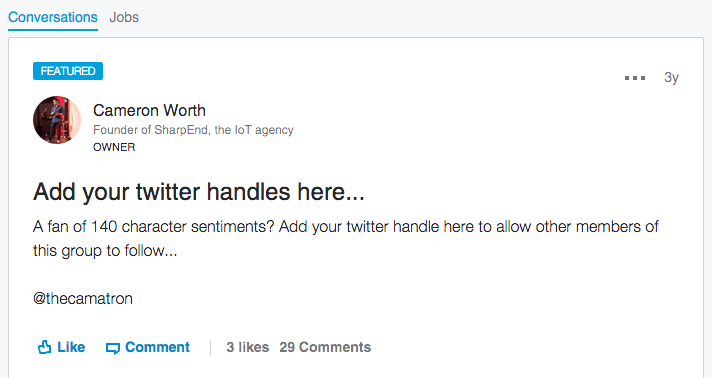The image size is (712, 378).
Task: Click the Founder of SharpEnd headline
Action: [193, 130]
